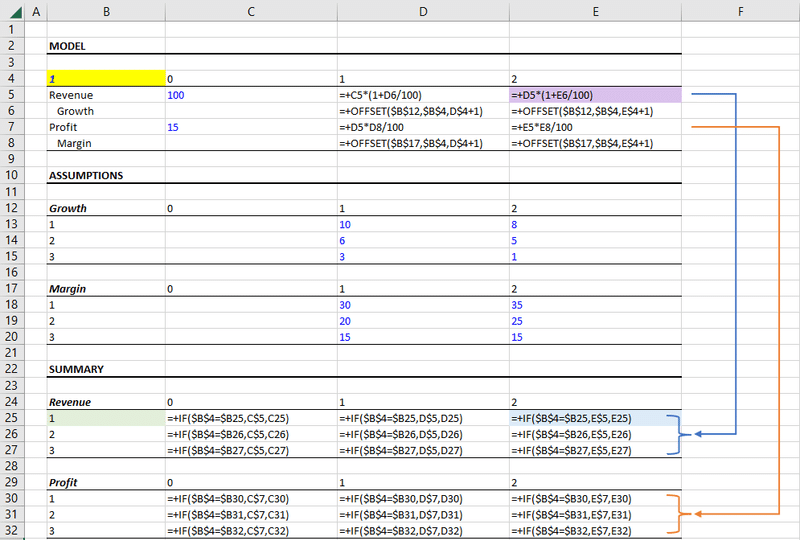
Task: Select margin value 20 in D19
Action: (x=345, y=321)
